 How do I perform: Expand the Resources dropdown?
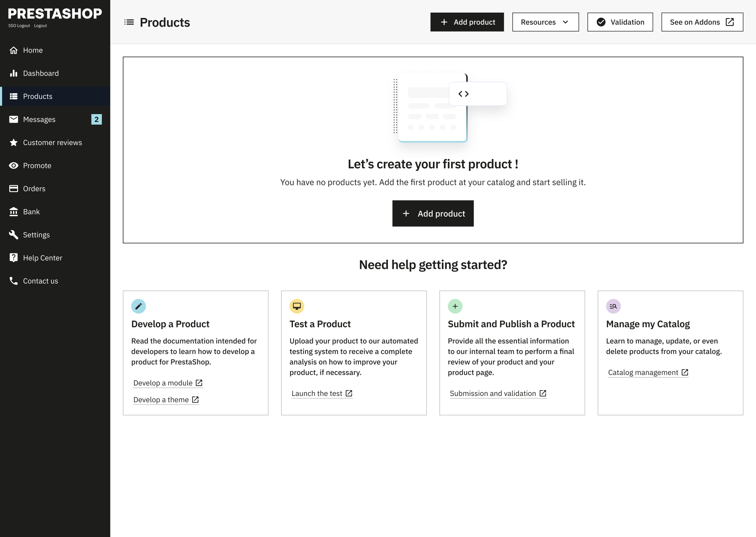point(545,22)
